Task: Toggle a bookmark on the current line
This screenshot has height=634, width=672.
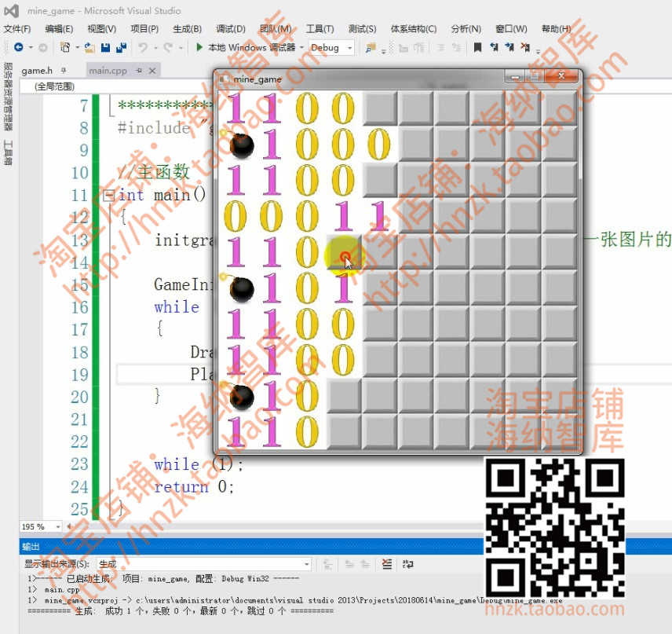Action: pos(478,47)
